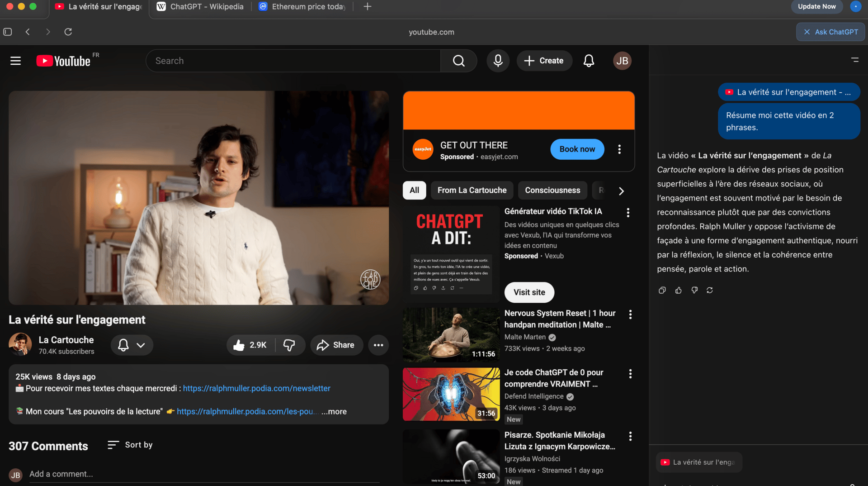Click the voice search microphone icon
The height and width of the screenshot is (486, 868).
point(498,61)
